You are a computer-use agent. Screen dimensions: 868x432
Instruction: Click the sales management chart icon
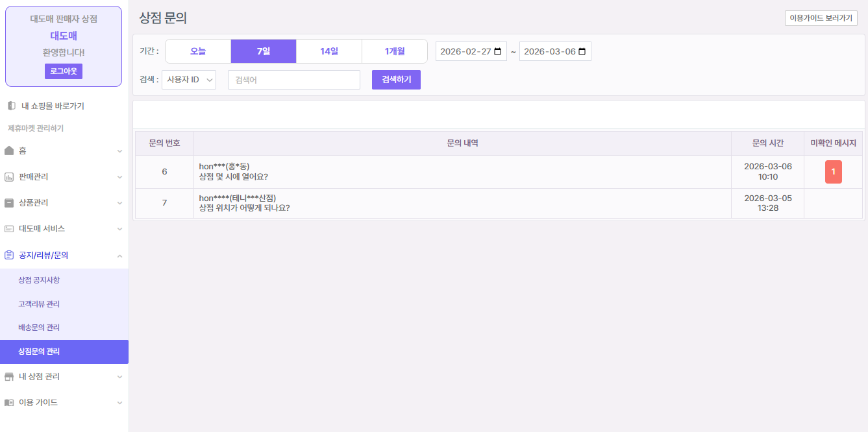pyautogui.click(x=9, y=176)
